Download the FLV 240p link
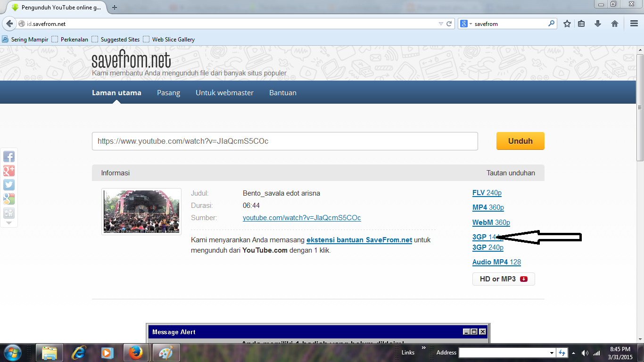644x362 pixels. point(487,193)
